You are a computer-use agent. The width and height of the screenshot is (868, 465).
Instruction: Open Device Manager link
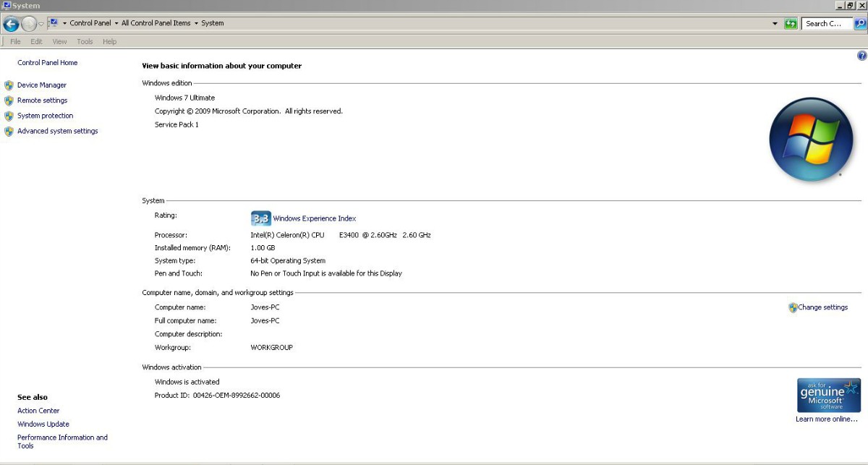coord(42,85)
